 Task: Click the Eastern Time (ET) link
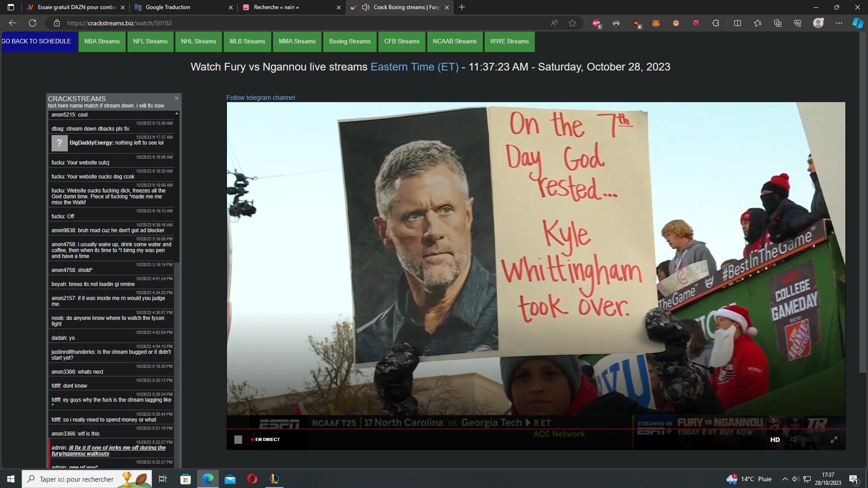(415, 67)
